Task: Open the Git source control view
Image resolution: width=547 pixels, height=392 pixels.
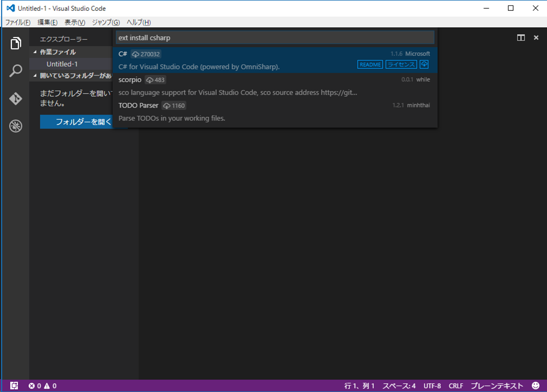Action: pos(16,98)
